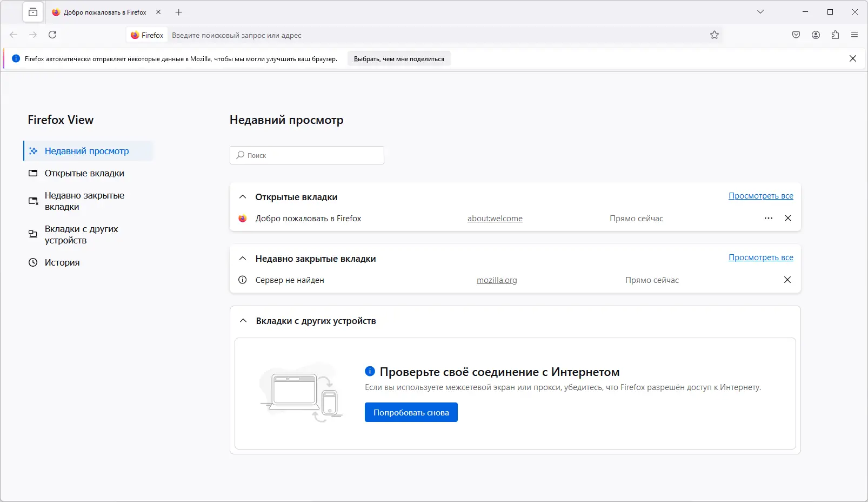Open the about:welcome link
The width and height of the screenshot is (868, 502).
click(x=495, y=219)
